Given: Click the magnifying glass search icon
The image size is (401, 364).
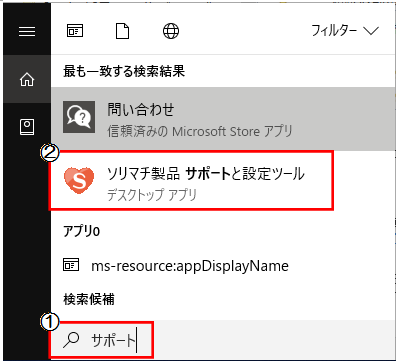Looking at the screenshot, I should 71,340.
